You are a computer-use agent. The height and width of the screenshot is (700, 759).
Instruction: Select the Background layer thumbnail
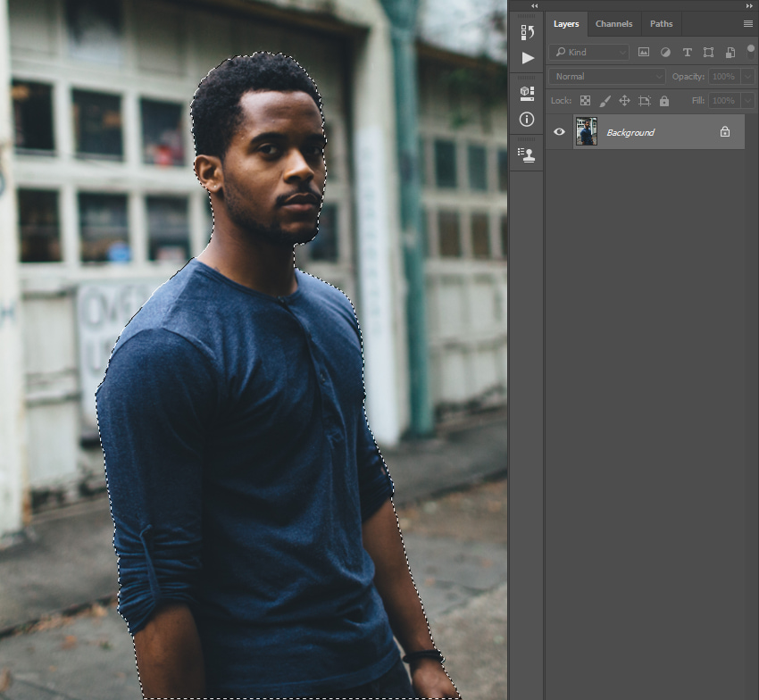pyautogui.click(x=586, y=132)
